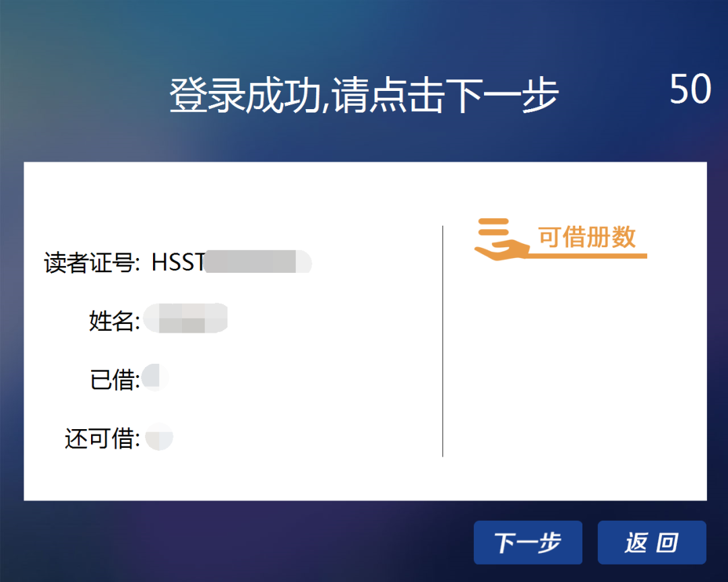This screenshot has height=582, width=728.
Task: Click the countdown timer showing 50
Action: pyautogui.click(x=690, y=88)
